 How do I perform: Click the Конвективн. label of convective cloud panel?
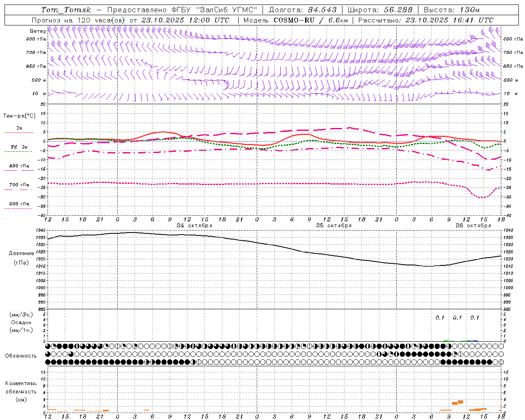coord(21,383)
